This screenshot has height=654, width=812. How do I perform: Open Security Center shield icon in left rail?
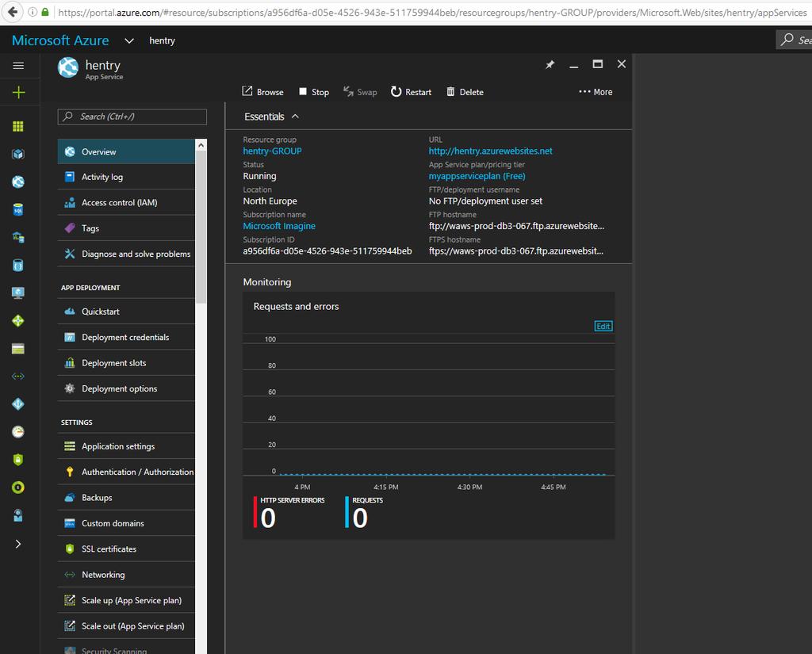(x=18, y=459)
